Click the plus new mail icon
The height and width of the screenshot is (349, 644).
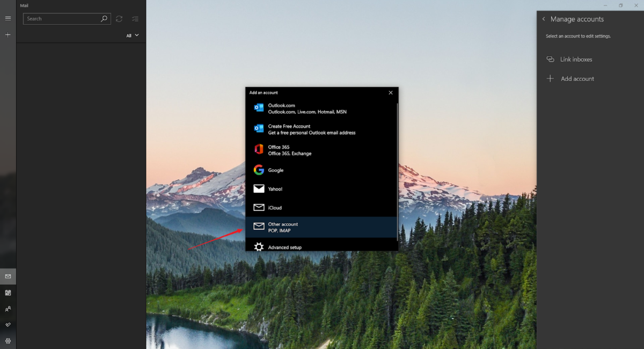pos(8,34)
